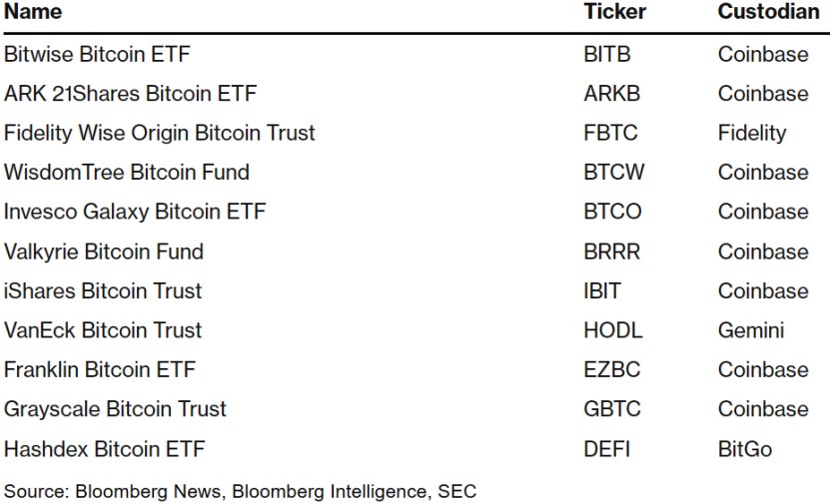
Task: Click the Source attribution line
Action: tap(240, 491)
